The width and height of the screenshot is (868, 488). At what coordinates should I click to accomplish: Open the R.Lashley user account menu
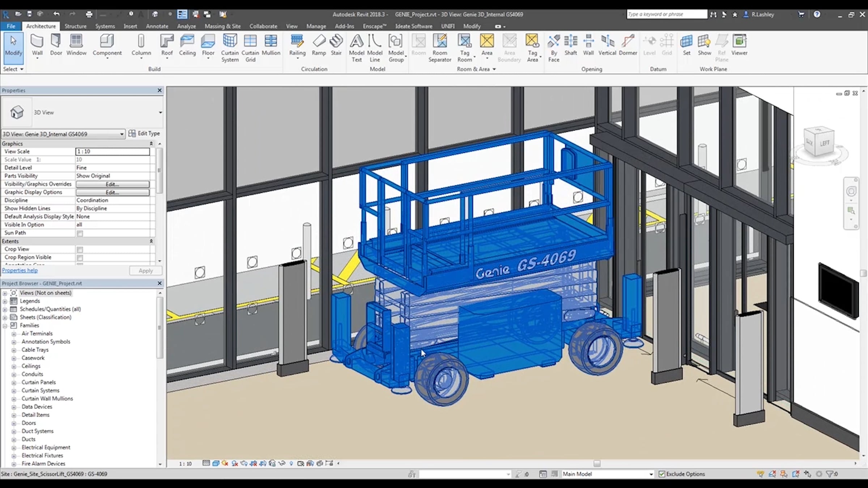click(x=758, y=14)
